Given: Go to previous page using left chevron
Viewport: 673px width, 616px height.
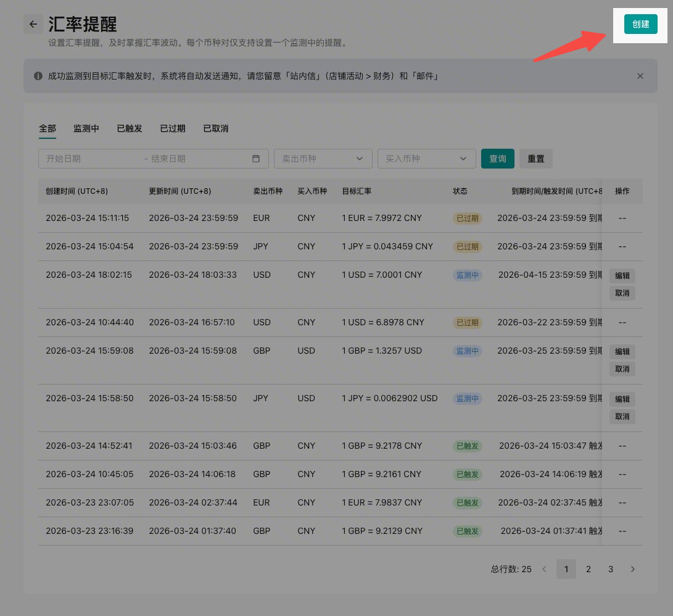Looking at the screenshot, I should tap(544, 569).
